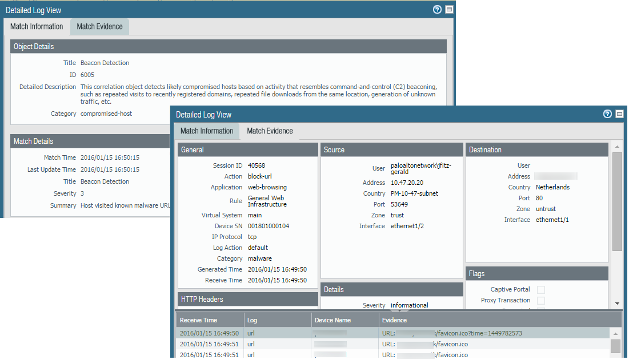Open help in the front Detailed Log View
The image size is (633, 364).
(607, 114)
